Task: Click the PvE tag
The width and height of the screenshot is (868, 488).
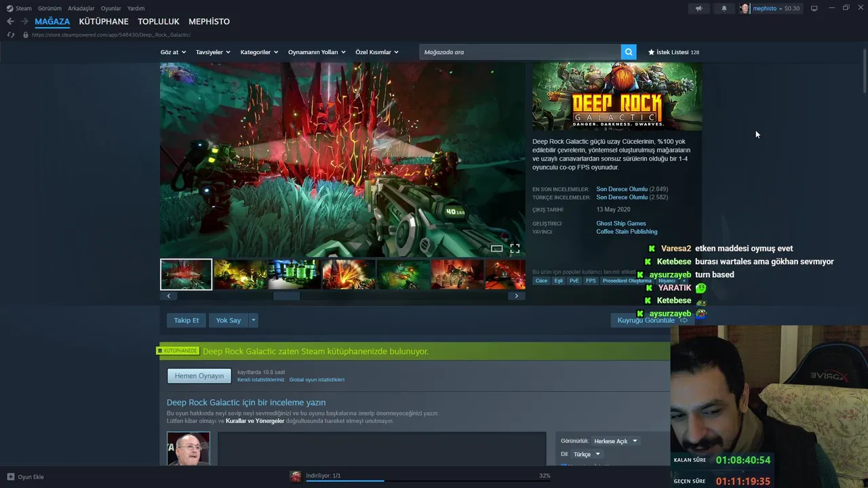Action: click(574, 281)
